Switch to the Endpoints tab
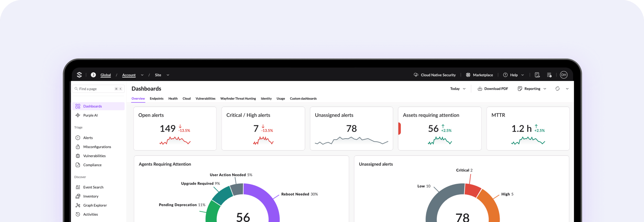Viewport: 644px width, 222px height. click(156, 98)
